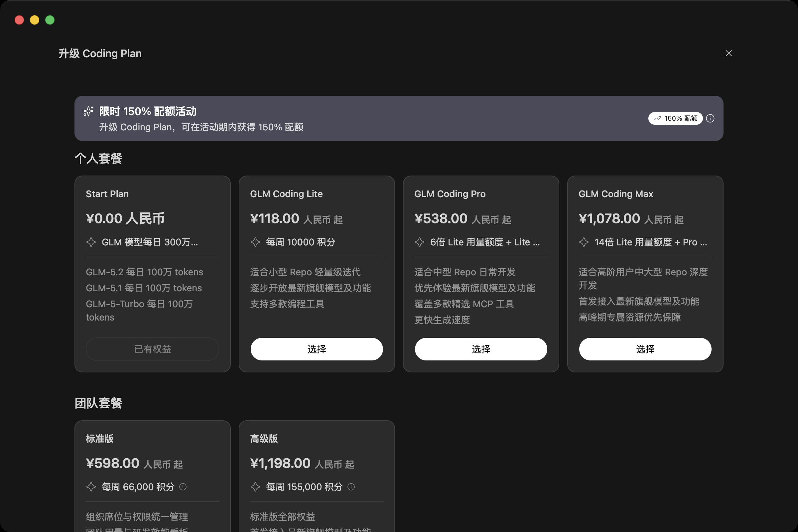Click the 逐步开放最新旗舰模型及功能 line
Viewport: 798px width, 532px height.
311,288
